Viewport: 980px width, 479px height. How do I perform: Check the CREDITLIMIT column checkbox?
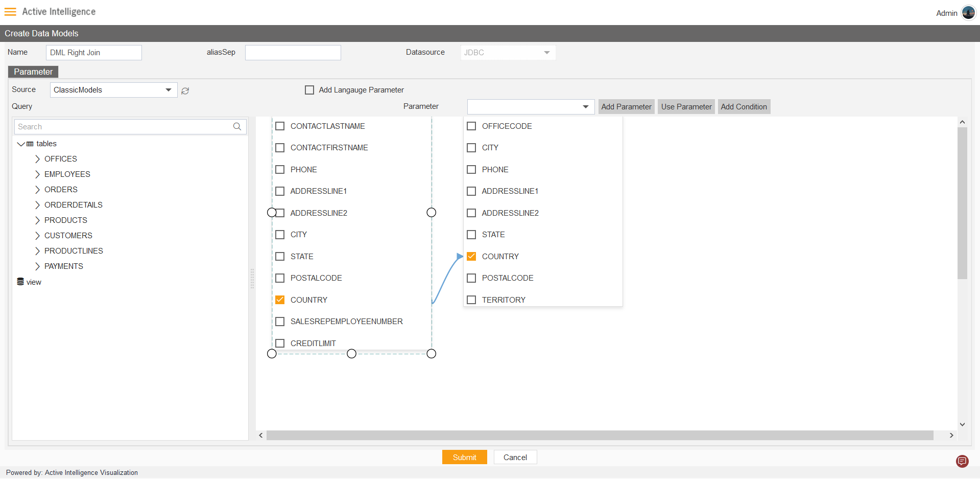click(280, 344)
